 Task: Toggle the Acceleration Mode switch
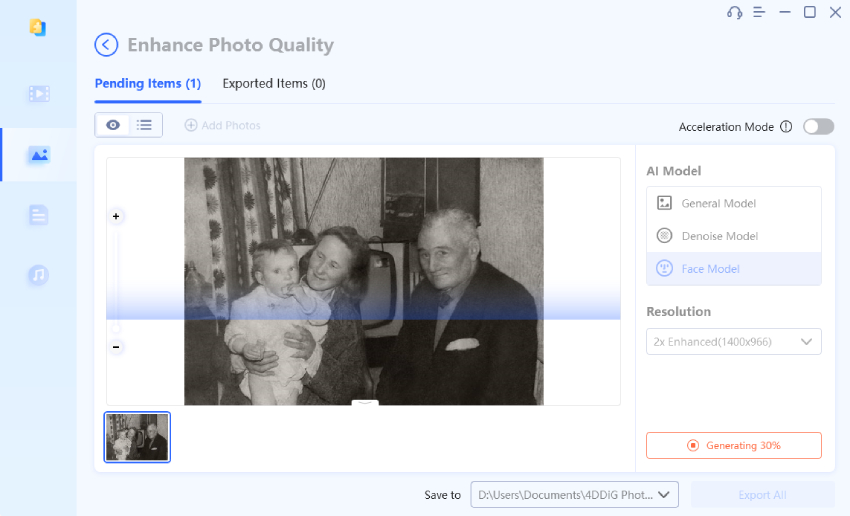(818, 127)
